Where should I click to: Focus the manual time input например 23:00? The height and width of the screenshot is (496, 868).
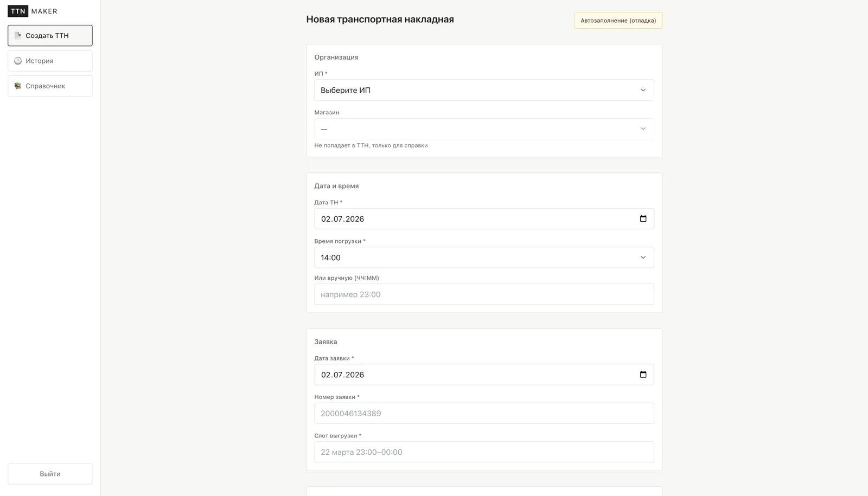(484, 294)
